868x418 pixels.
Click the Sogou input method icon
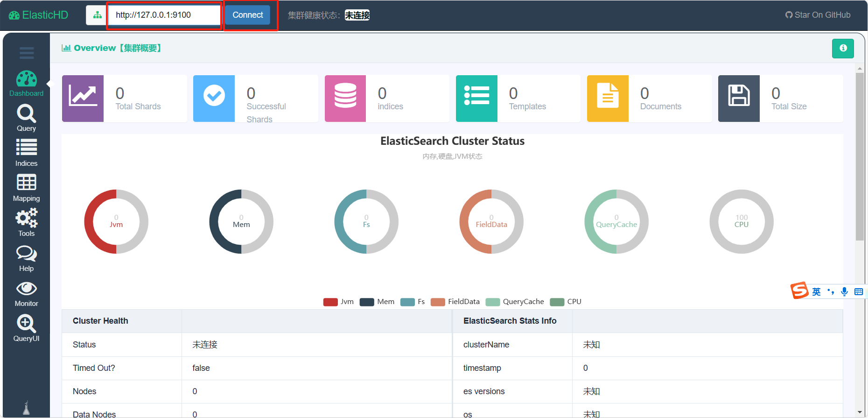click(799, 290)
